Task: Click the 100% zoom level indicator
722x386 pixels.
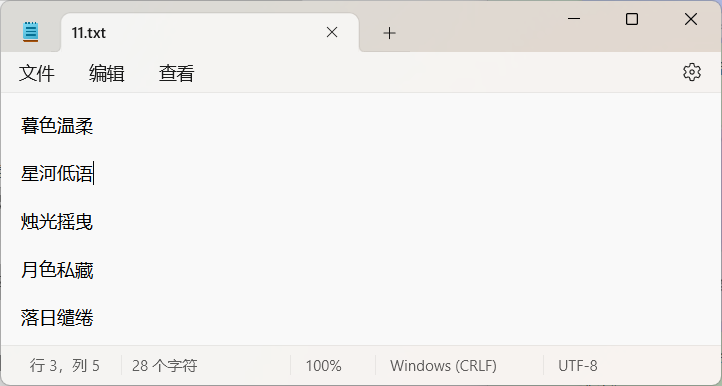Action: click(323, 366)
